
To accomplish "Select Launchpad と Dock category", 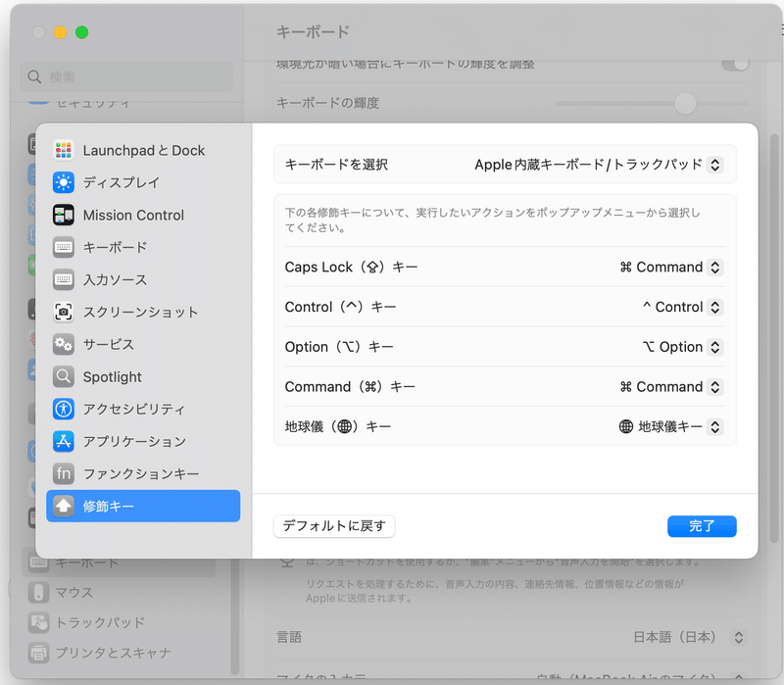I will pyautogui.click(x=143, y=150).
